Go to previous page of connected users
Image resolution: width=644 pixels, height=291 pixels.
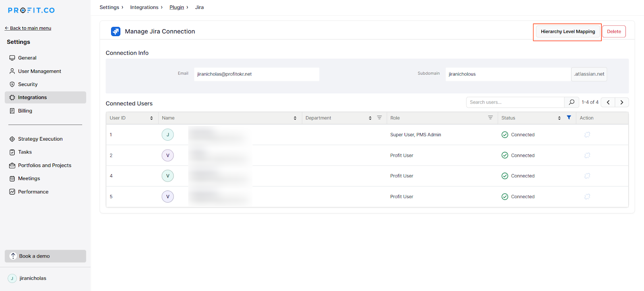point(608,102)
